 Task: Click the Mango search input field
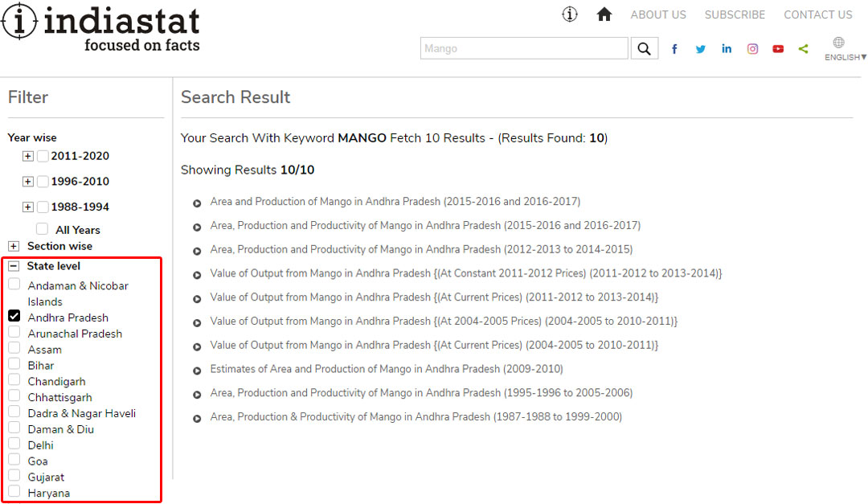click(524, 48)
